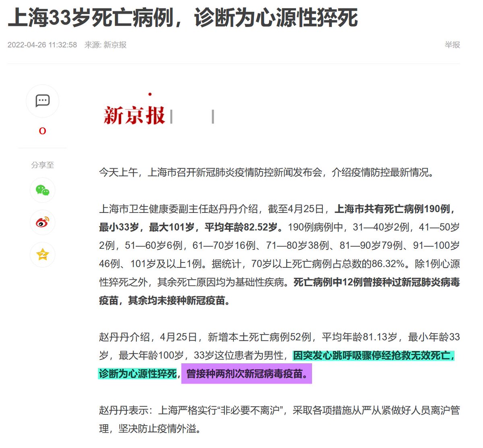Click the 分享至 label
Viewport: 483px width, 448px height.
(42, 165)
